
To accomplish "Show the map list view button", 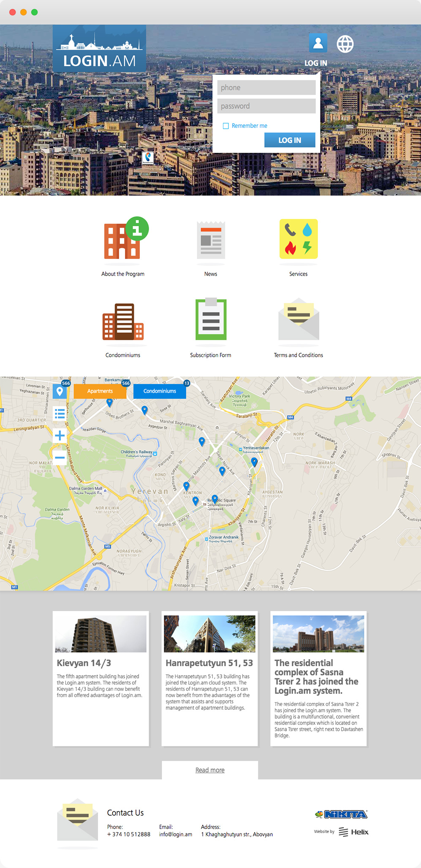I will pyautogui.click(x=60, y=414).
